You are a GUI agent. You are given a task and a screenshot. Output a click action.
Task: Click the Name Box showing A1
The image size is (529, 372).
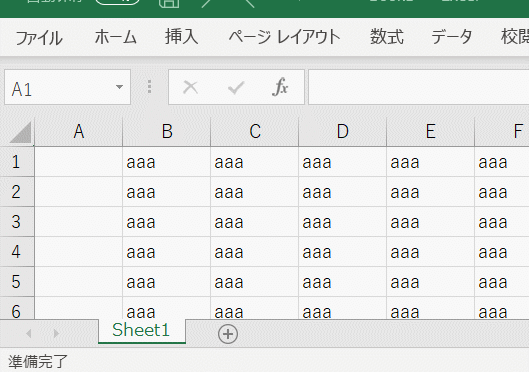coord(67,87)
